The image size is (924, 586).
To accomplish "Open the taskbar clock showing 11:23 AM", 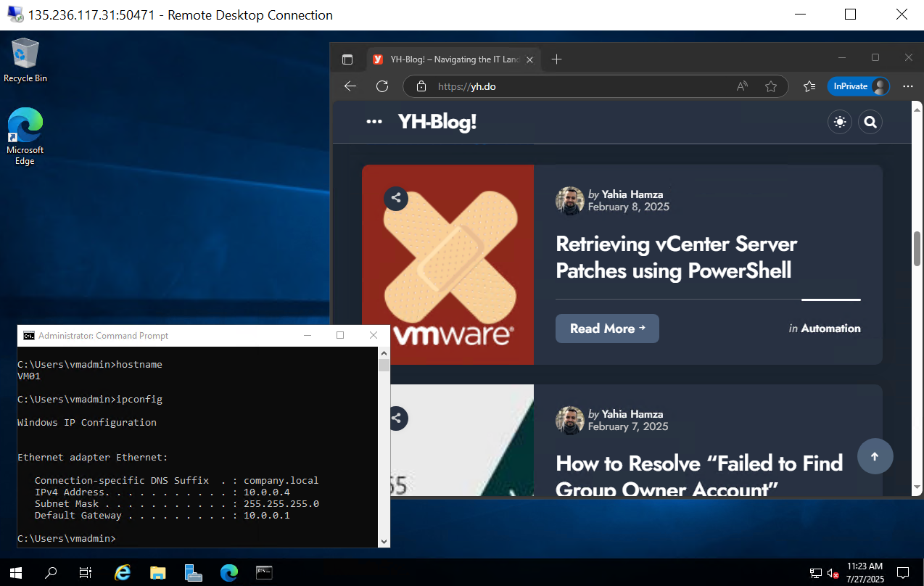I will [865, 572].
